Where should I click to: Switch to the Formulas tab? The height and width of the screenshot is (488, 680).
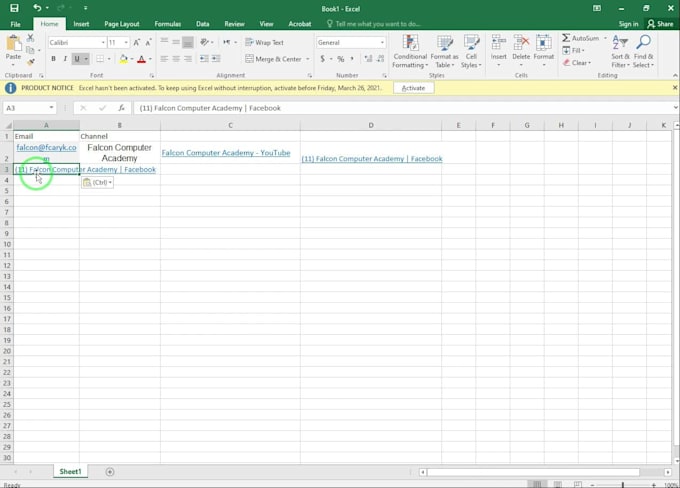coord(167,24)
